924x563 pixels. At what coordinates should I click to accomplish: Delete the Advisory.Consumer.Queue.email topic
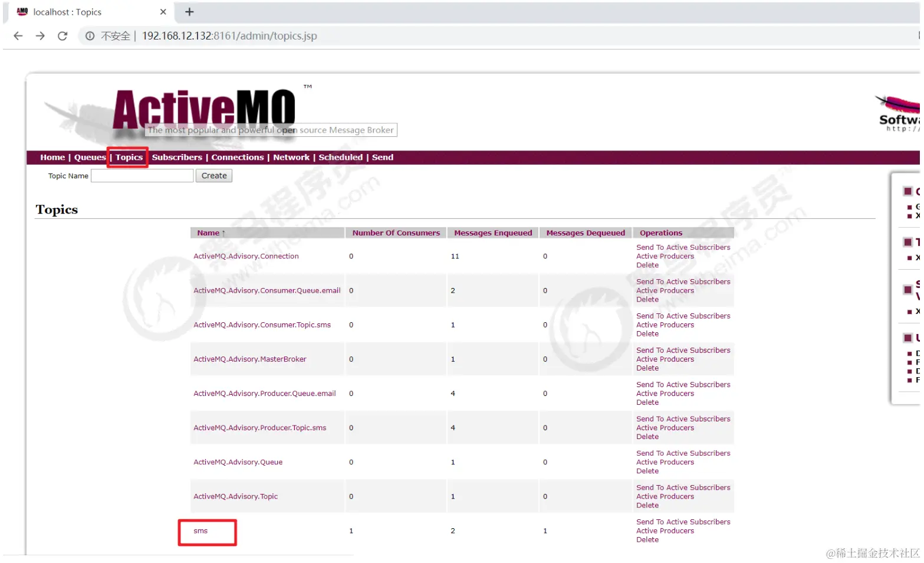coord(647,299)
